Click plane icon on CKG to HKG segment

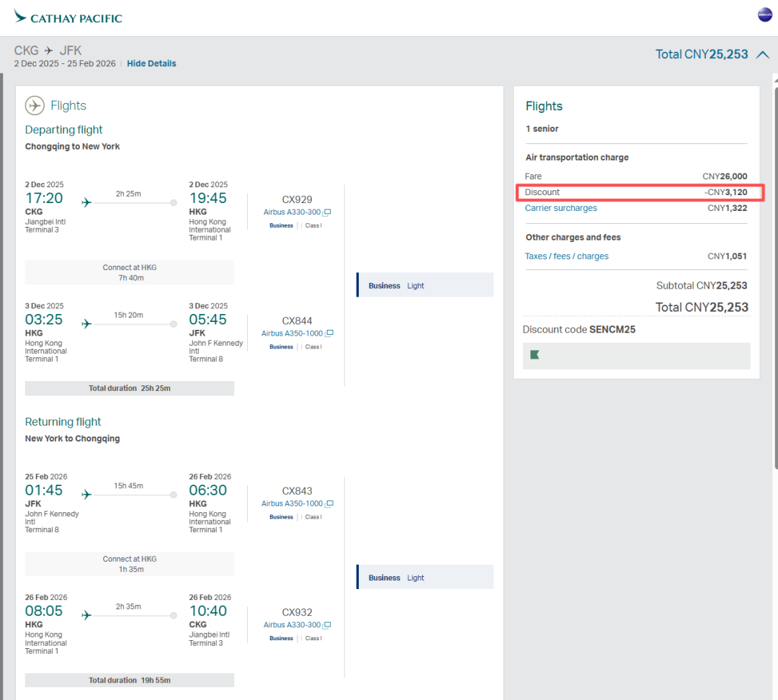click(x=86, y=202)
